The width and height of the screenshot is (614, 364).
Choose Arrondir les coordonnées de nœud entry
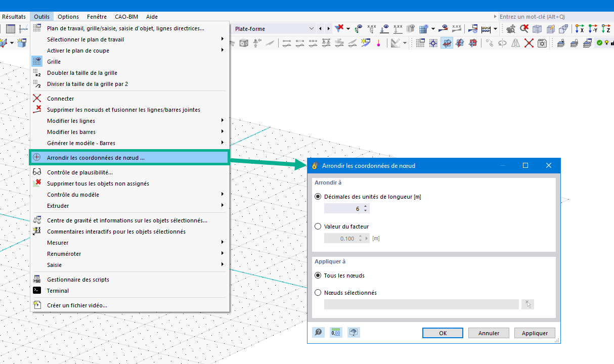pyautogui.click(x=130, y=157)
